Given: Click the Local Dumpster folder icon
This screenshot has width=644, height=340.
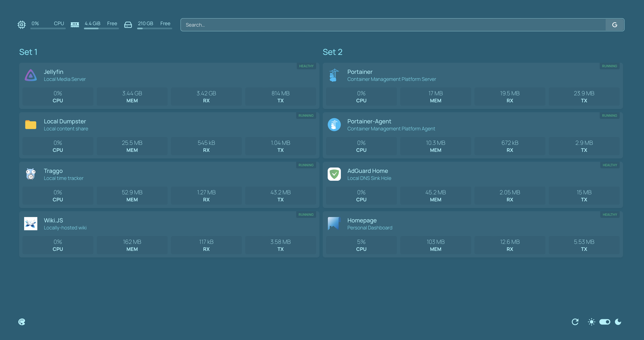Looking at the screenshot, I should click(x=31, y=125).
